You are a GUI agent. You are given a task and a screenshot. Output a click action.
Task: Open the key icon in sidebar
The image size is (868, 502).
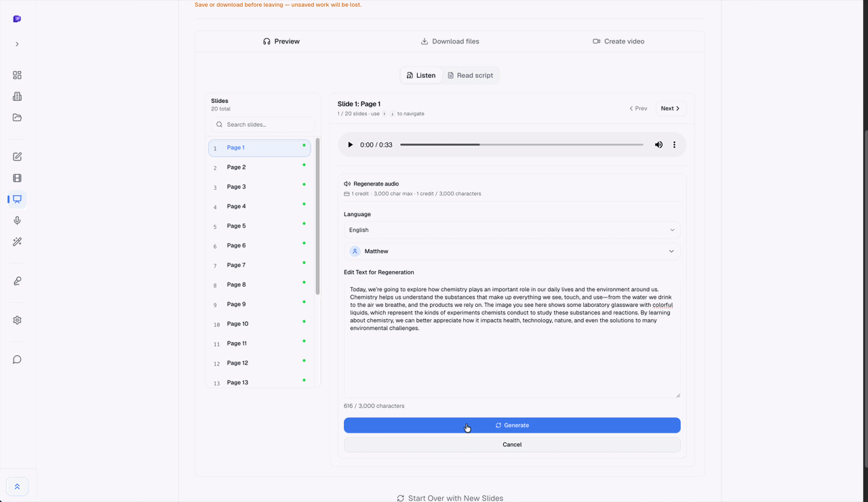point(17,280)
